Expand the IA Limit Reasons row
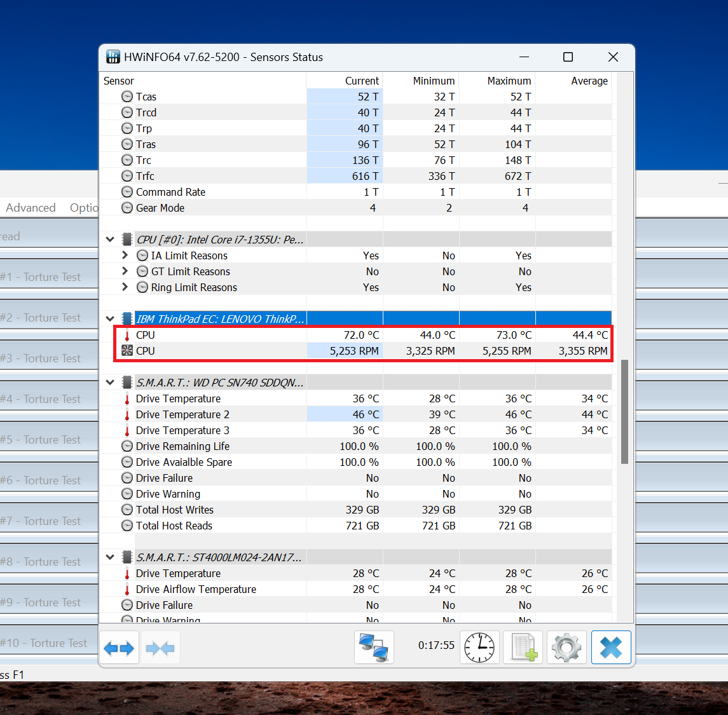 pos(125,255)
